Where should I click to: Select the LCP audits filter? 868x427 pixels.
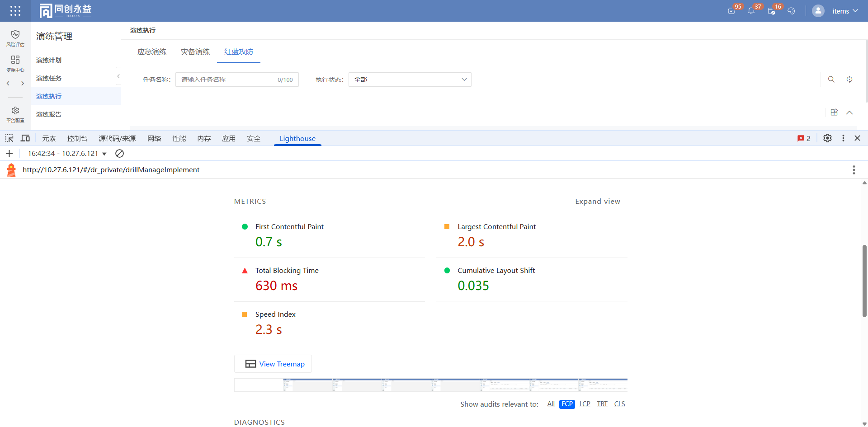585,404
